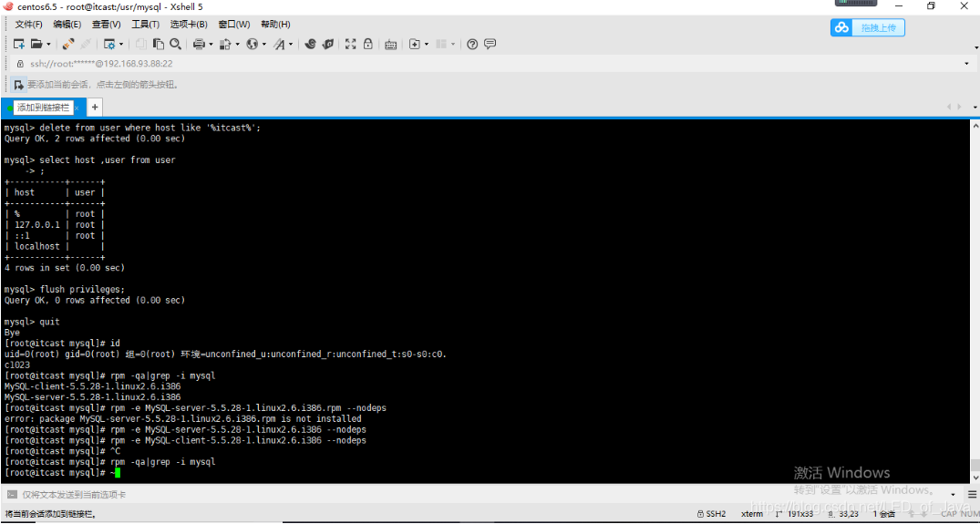Image resolution: width=980 pixels, height=524 pixels.
Task: Click the compose bar text input field
Action: pos(481,494)
